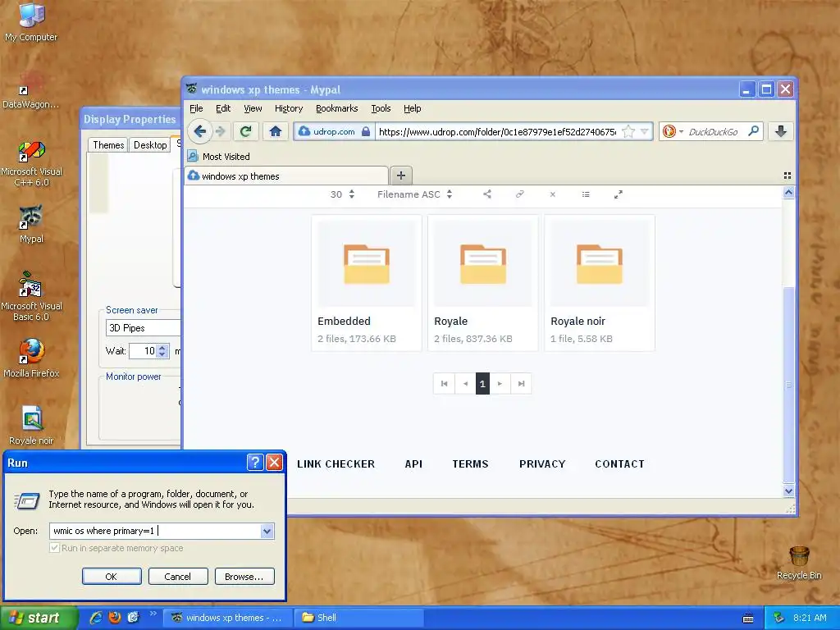The height and width of the screenshot is (630, 840).
Task: Follow the CONTACT footer link
Action: pyautogui.click(x=619, y=464)
